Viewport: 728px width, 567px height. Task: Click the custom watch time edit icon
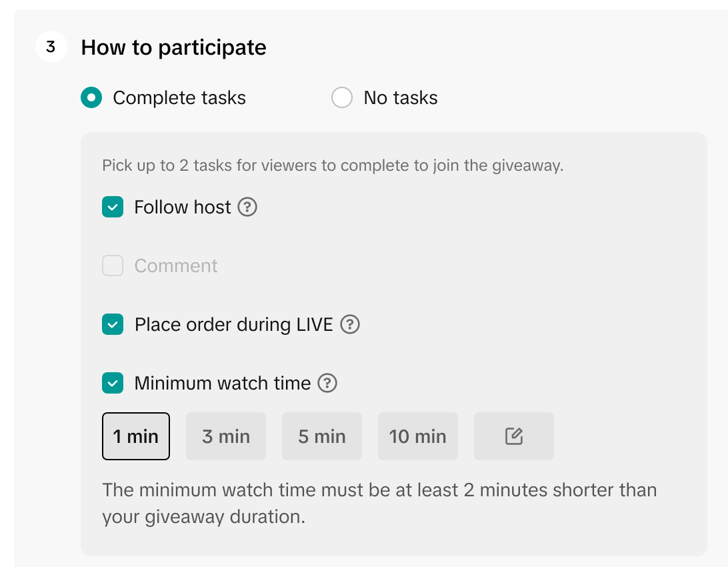click(513, 437)
